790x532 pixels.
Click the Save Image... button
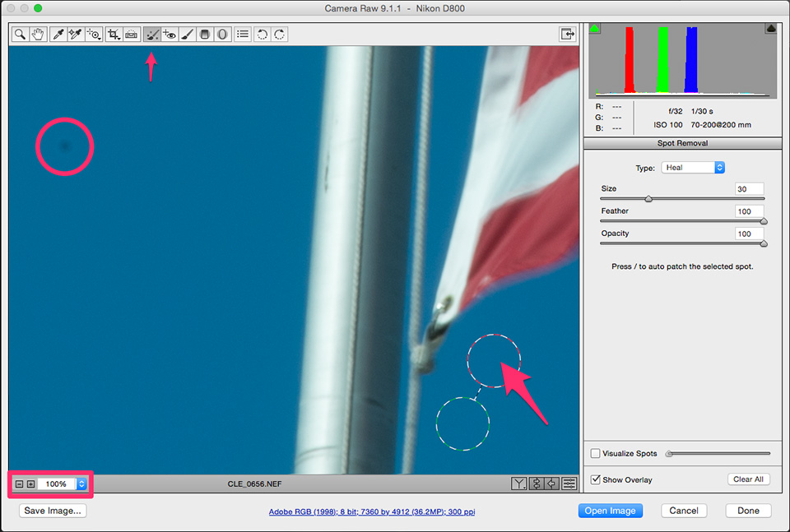tap(53, 511)
